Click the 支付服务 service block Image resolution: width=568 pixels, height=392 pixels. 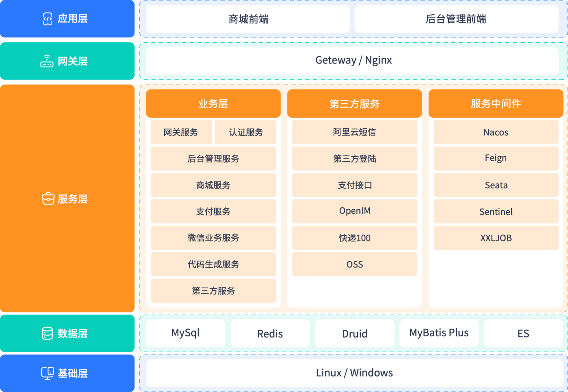[x=213, y=212]
